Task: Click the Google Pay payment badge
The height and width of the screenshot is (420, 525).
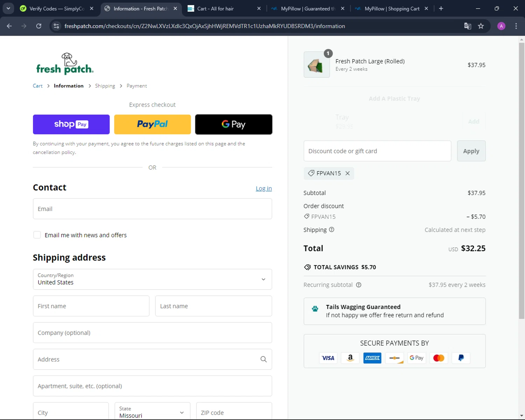Action: (x=416, y=358)
